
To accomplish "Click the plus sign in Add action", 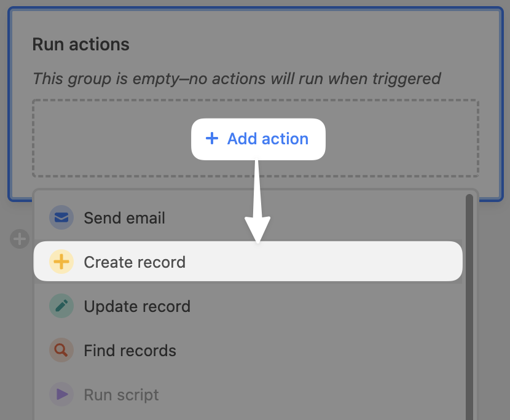I will point(212,138).
